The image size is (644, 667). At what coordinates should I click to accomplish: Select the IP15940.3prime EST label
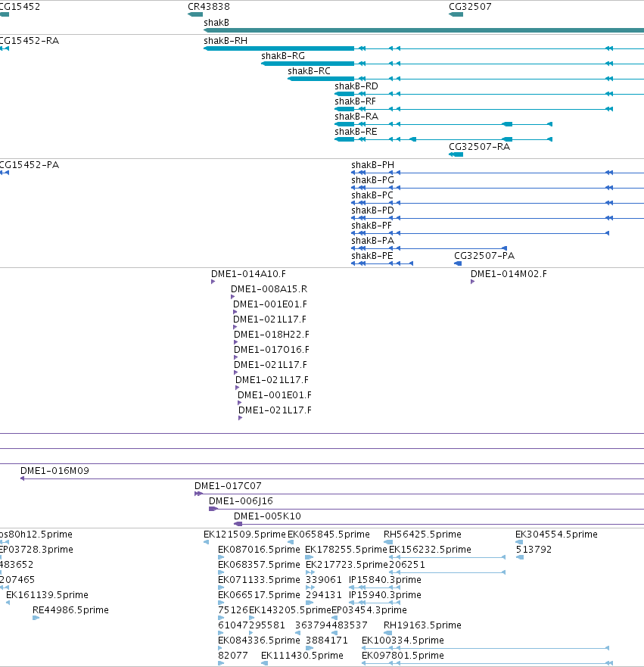(x=385, y=595)
